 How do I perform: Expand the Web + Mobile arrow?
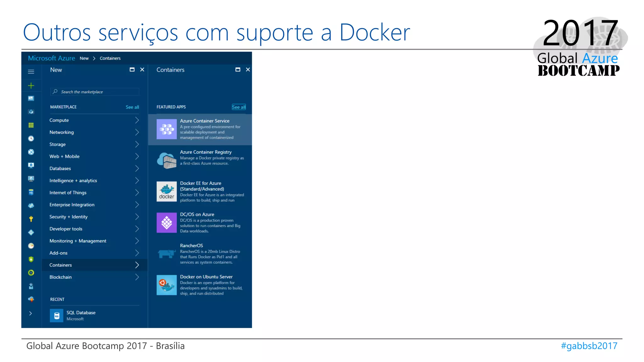coord(137,156)
